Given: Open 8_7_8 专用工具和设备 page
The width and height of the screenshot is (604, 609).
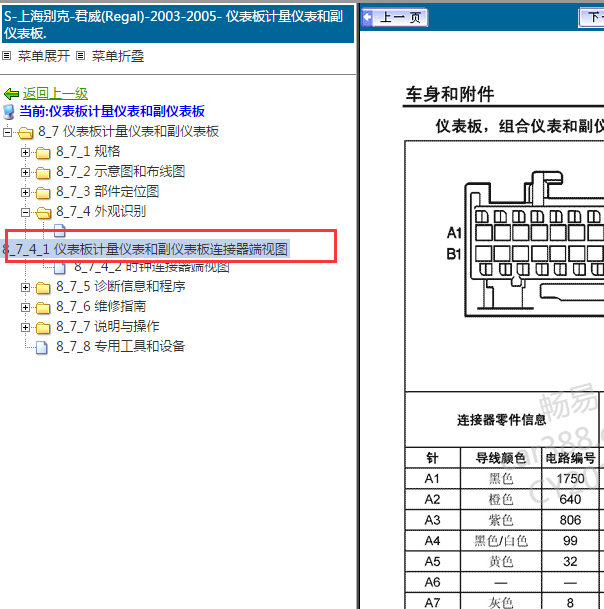Looking at the screenshot, I should tap(120, 346).
